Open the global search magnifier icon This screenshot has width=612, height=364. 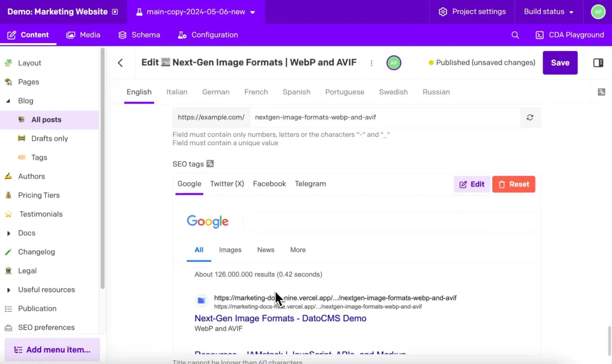(x=515, y=35)
